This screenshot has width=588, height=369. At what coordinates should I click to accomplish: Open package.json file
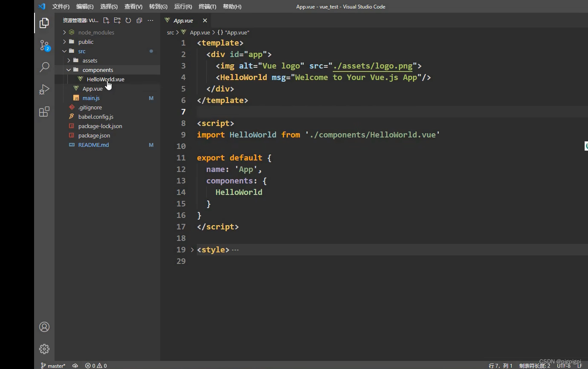tap(94, 135)
